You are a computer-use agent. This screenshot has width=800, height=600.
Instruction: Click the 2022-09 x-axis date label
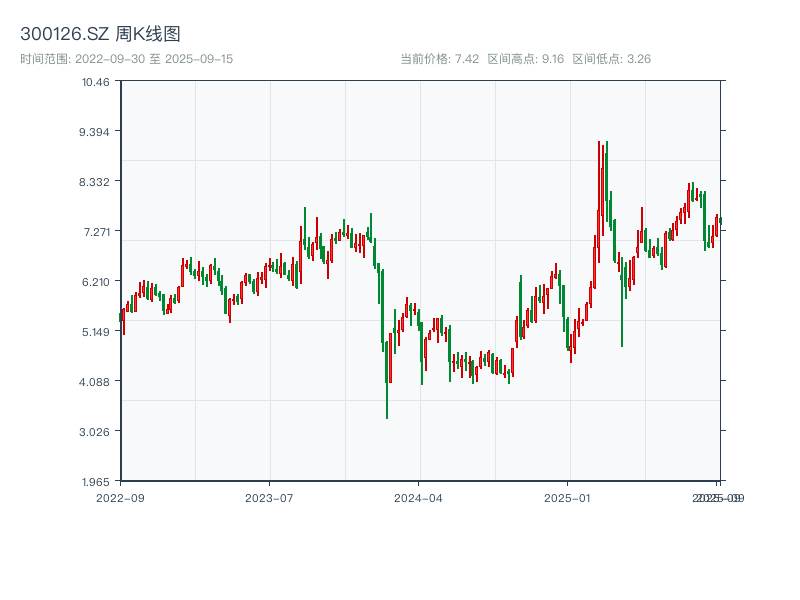[120, 497]
